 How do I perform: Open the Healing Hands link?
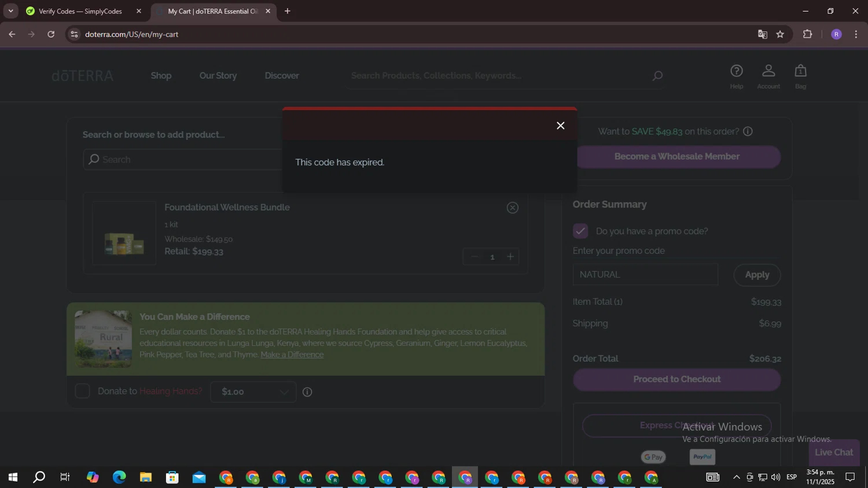tap(171, 391)
